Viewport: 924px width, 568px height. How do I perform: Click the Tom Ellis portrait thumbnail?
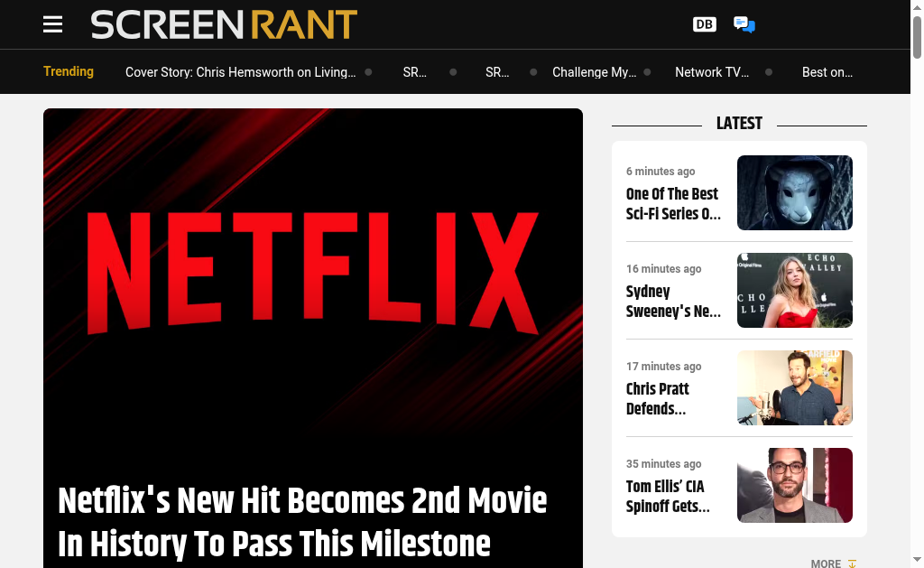tap(795, 486)
